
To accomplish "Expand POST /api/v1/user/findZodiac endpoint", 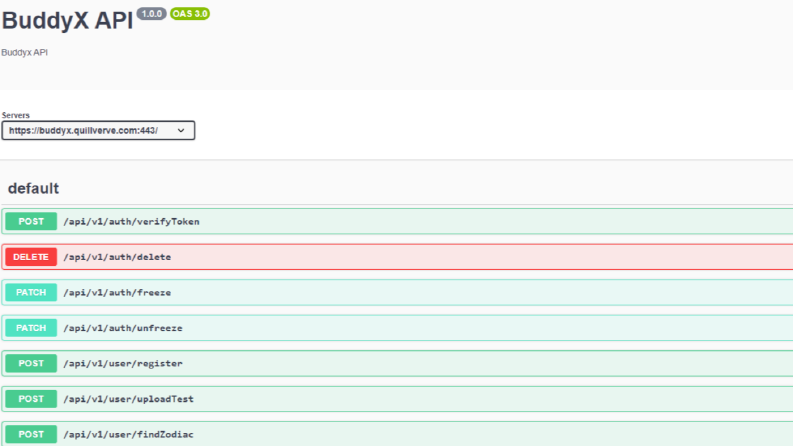I will pyautogui.click(x=397, y=433).
